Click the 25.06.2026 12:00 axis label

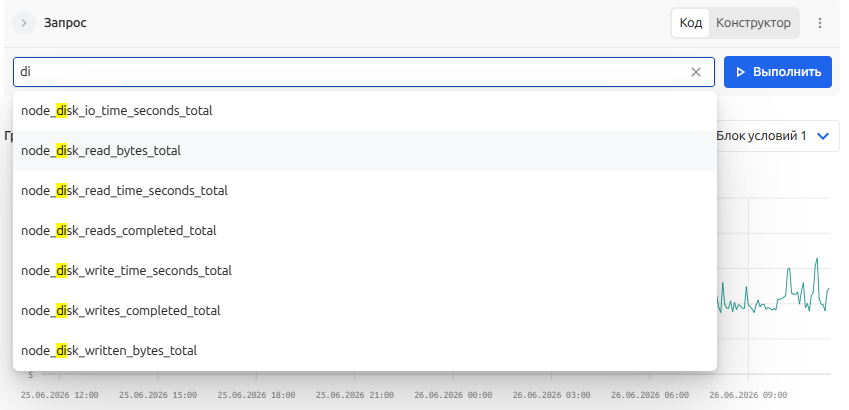[x=60, y=395]
